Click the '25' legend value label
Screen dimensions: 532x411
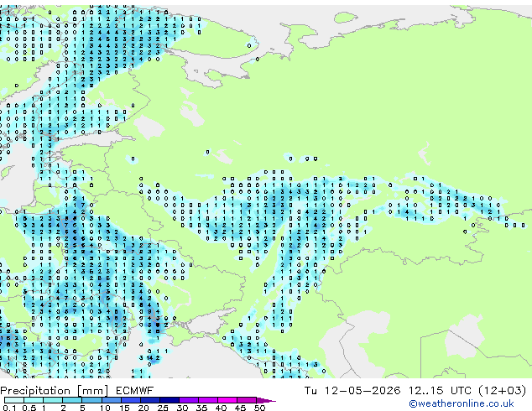coord(163,408)
